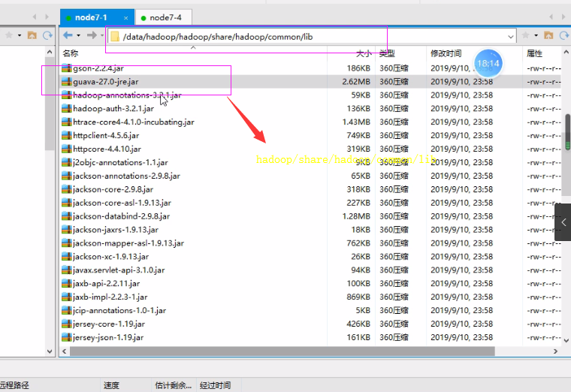Image resolution: width=571 pixels, height=392 pixels.
Task: Click the left pane bookmark star icon
Action: tap(9, 35)
